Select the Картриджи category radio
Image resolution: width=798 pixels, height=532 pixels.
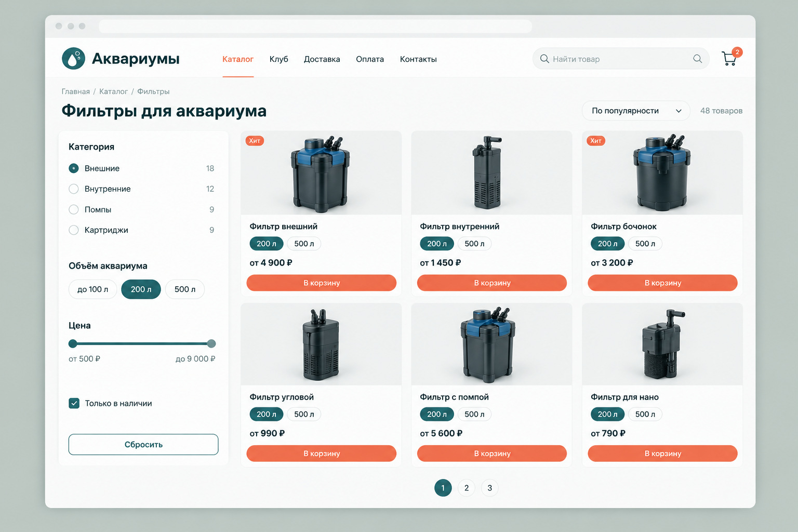74,230
